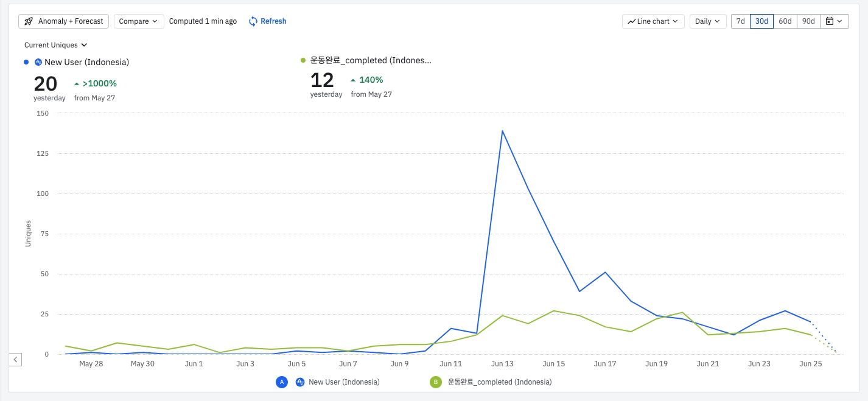Viewport: 868px width, 401px height.
Task: Click the green B legend badge
Action: click(x=435, y=382)
